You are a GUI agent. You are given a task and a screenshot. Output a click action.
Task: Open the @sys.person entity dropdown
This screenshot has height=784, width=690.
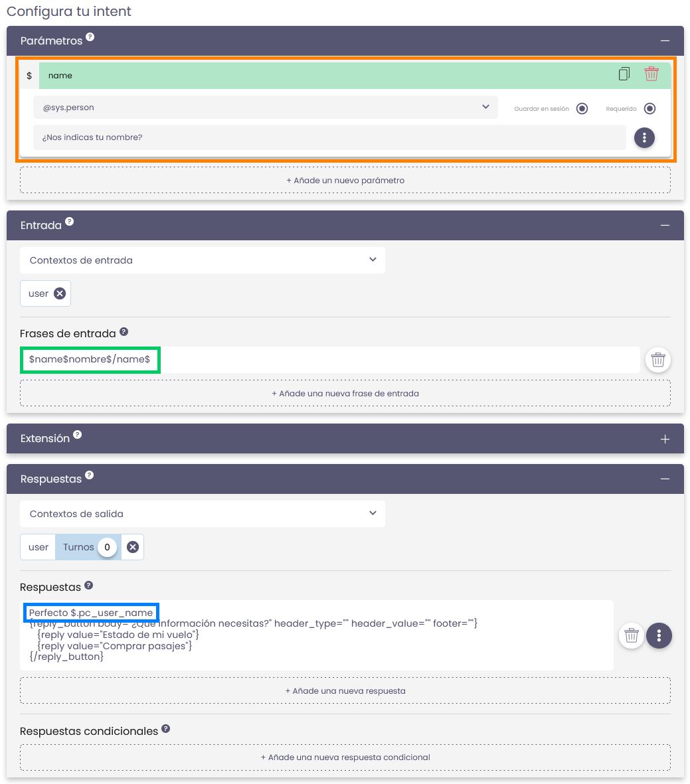[x=266, y=108]
